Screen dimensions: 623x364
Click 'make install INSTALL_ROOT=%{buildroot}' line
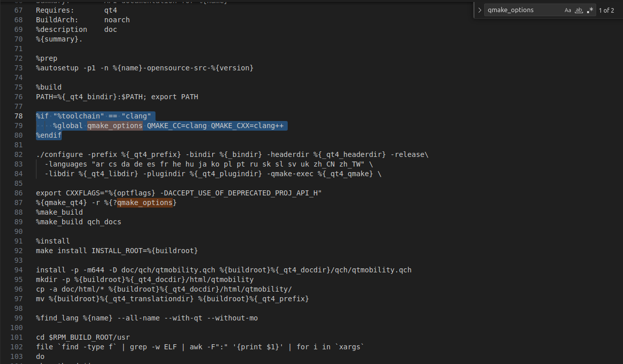(x=116, y=251)
